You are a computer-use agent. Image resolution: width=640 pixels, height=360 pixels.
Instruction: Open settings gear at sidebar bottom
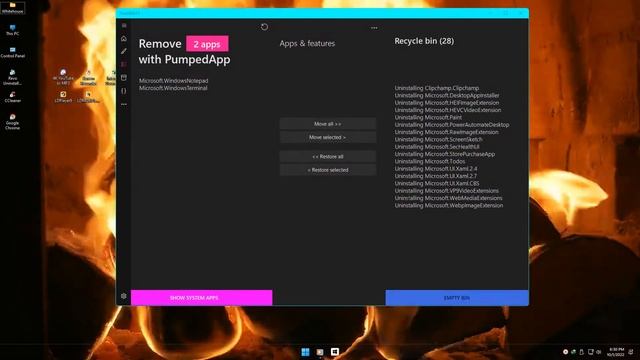[124, 296]
